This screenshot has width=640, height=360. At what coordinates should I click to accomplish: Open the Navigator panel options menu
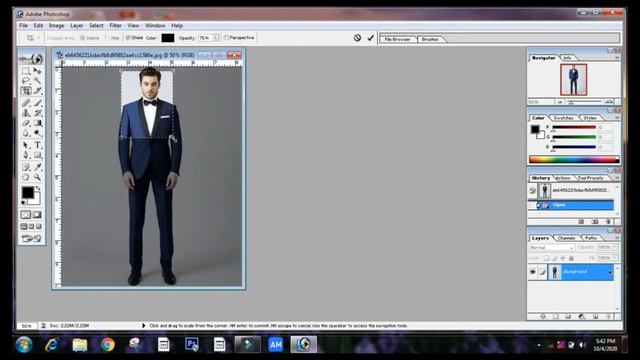click(x=617, y=58)
